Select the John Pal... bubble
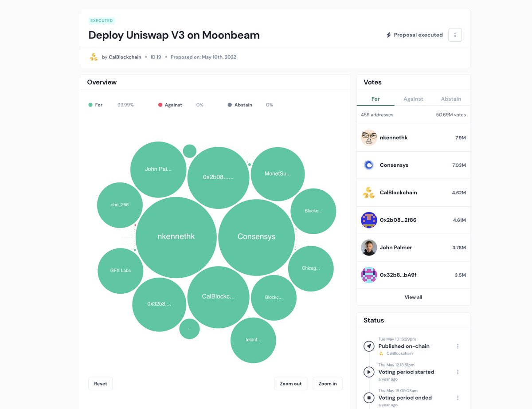 tap(158, 169)
